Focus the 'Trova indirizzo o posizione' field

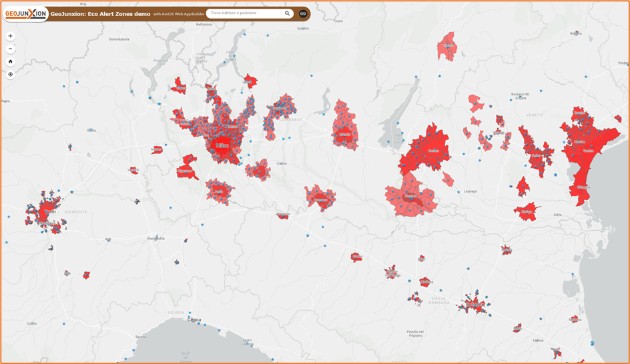pyautogui.click(x=244, y=13)
